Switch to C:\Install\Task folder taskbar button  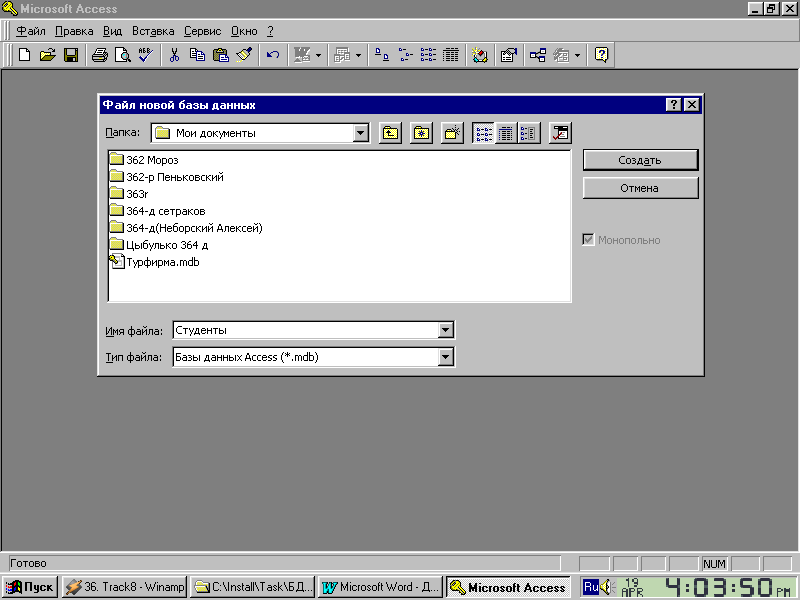click(x=253, y=587)
